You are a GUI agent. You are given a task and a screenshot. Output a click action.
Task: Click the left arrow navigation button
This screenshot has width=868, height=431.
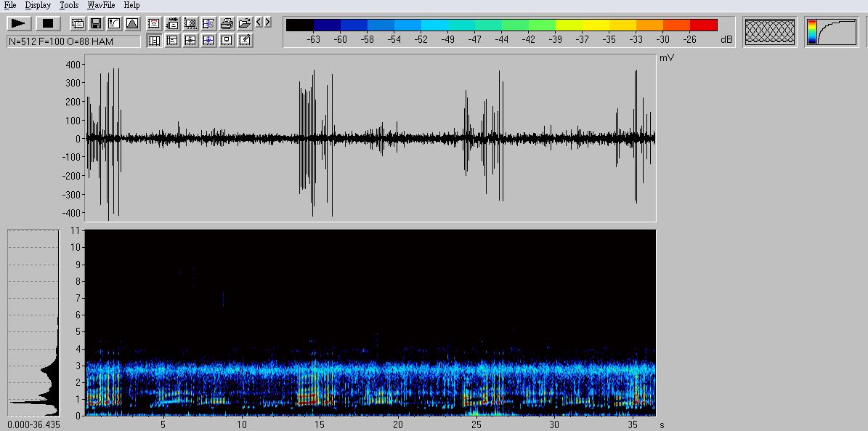[259, 23]
